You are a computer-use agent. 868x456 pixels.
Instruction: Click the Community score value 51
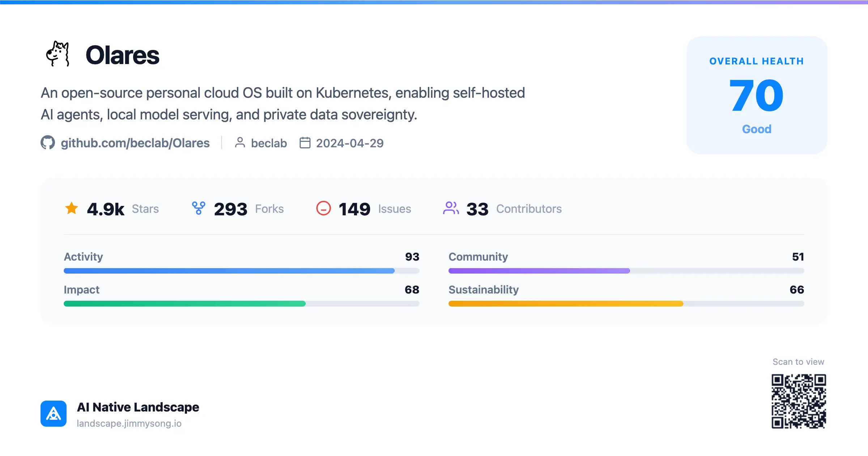798,257
